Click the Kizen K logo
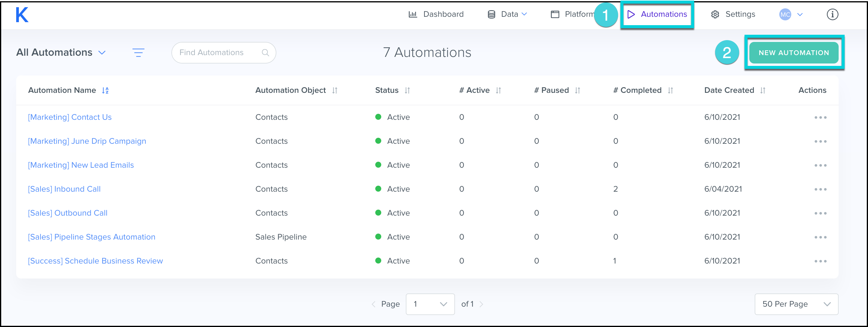This screenshot has height=327, width=868. pyautogui.click(x=22, y=15)
